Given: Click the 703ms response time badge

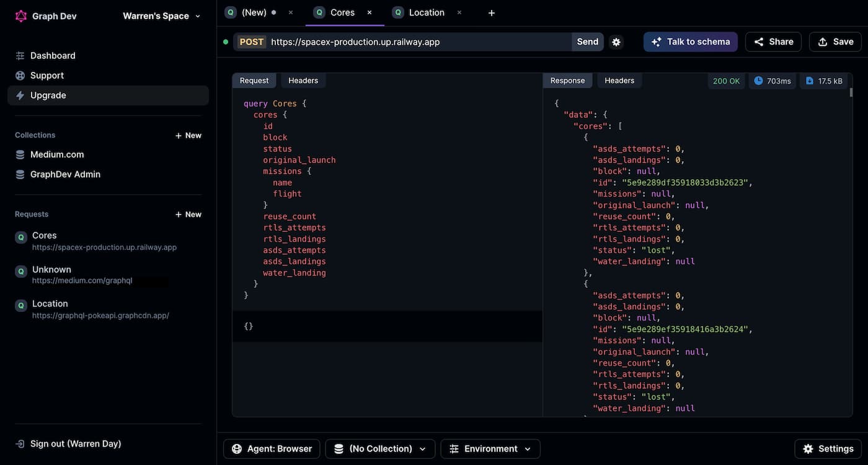Looking at the screenshot, I should click(773, 81).
